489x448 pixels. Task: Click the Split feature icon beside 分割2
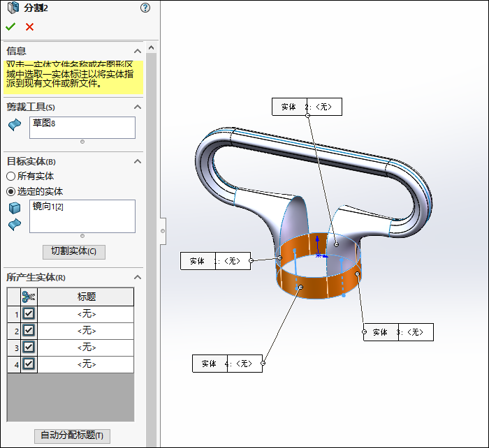[x=12, y=8]
